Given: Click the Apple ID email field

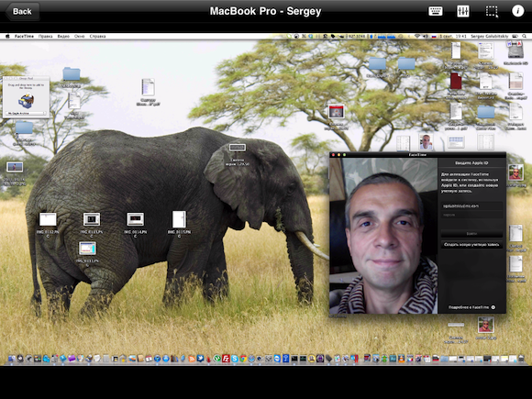Looking at the screenshot, I should pos(471,205).
